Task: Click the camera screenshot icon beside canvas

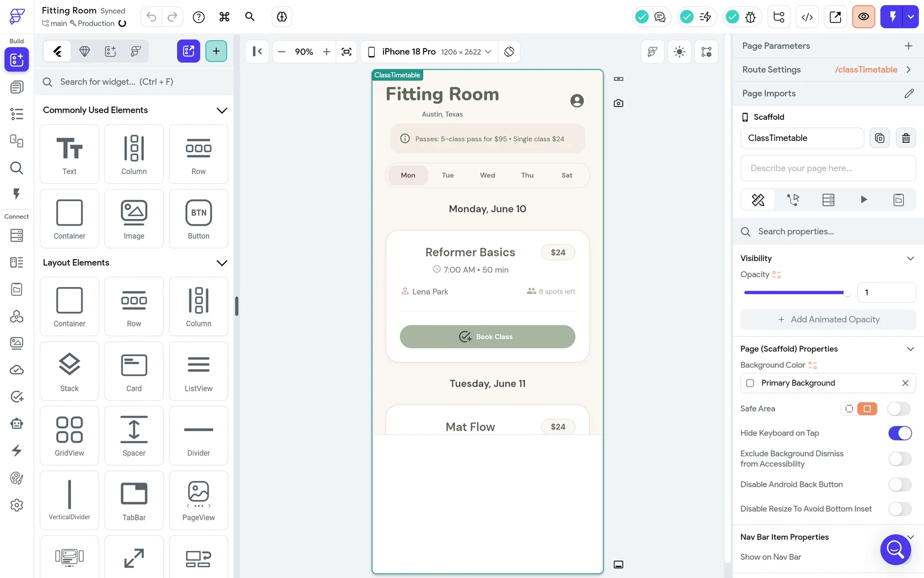Action: click(x=619, y=103)
